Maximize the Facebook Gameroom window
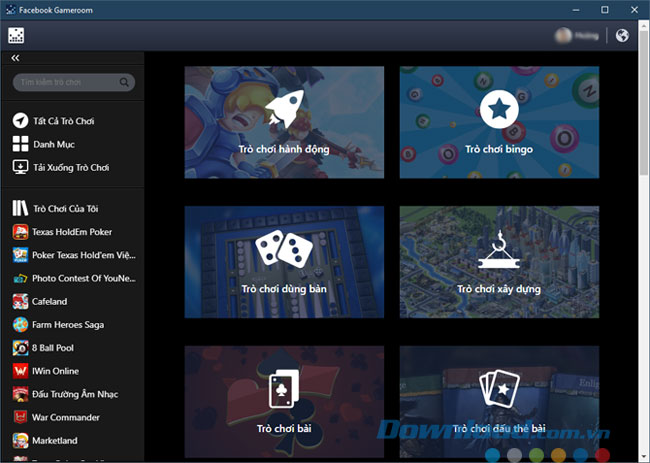The image size is (650, 463). (605, 10)
